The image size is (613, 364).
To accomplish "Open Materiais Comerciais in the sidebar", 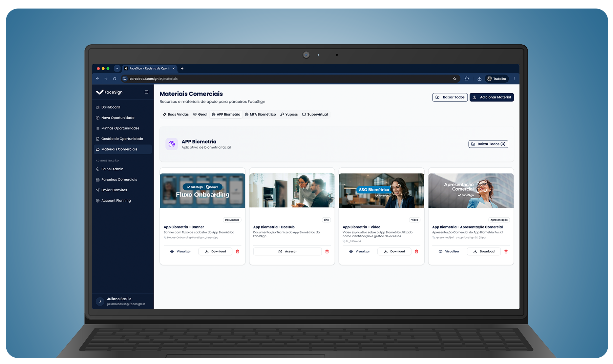I will [x=123, y=149].
